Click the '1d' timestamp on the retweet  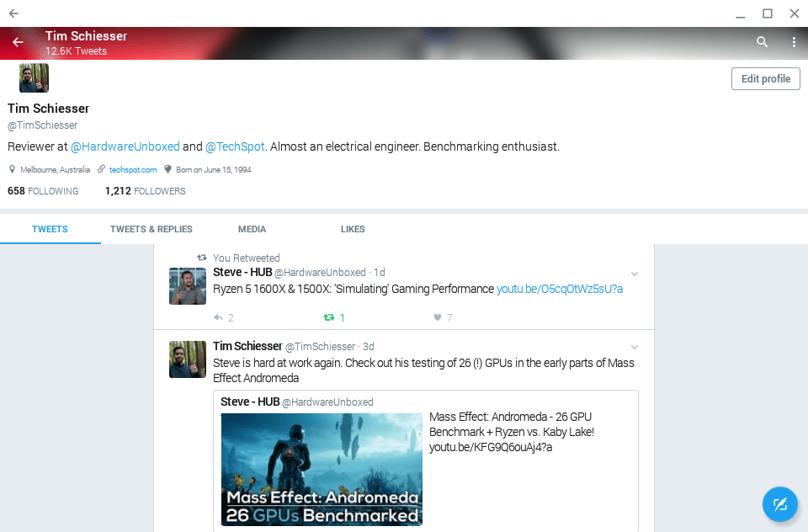(x=380, y=272)
